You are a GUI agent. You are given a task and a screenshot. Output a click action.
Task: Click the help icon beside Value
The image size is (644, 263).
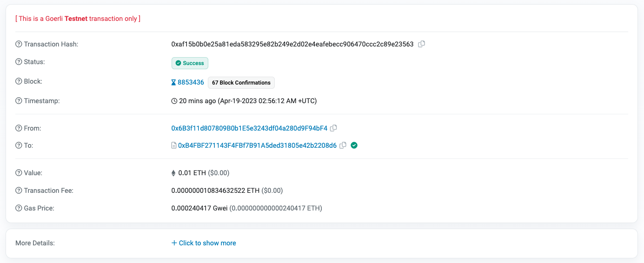[19, 173]
